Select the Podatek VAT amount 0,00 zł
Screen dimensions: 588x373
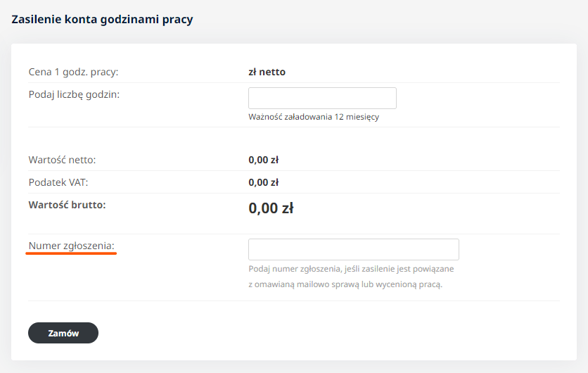point(264,182)
